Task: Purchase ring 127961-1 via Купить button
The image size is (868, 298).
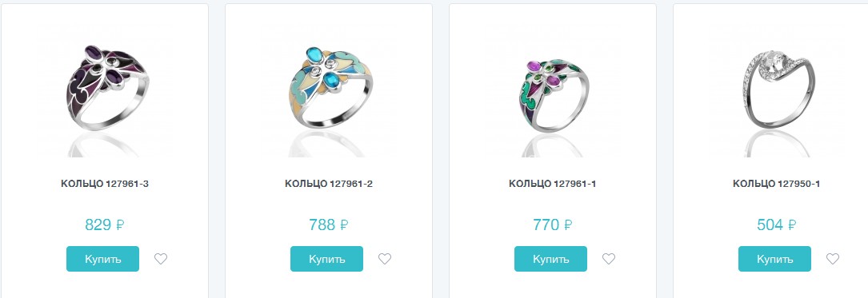Action: pyautogui.click(x=551, y=259)
